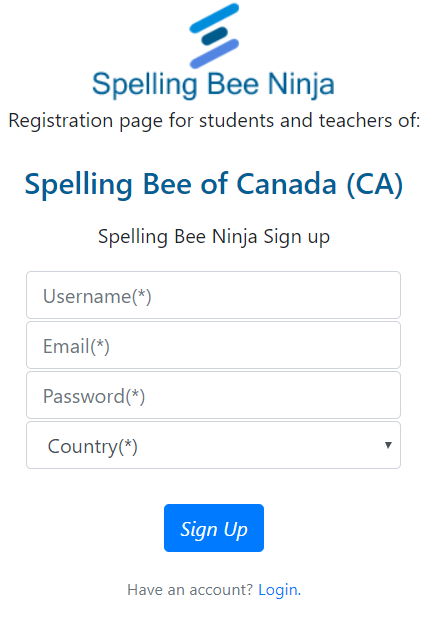Click the Spelling Bee Ninja Sign up subtitle
The height and width of the screenshot is (642, 445).
tap(214, 237)
